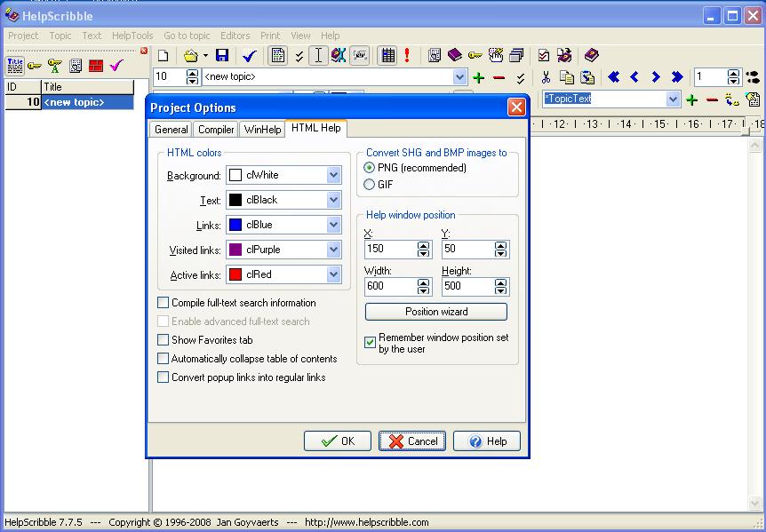
Task: Click the Title view icon in left panel
Action: (x=14, y=66)
